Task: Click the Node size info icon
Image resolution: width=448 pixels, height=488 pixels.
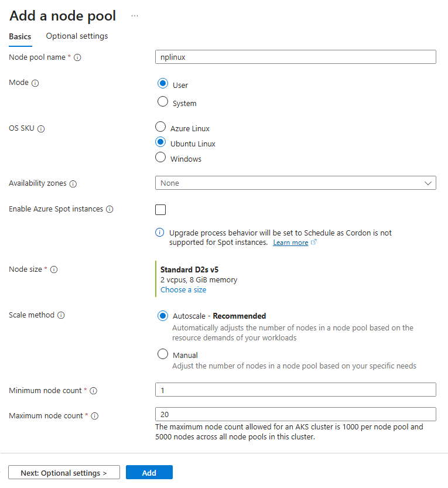Action: (x=54, y=270)
